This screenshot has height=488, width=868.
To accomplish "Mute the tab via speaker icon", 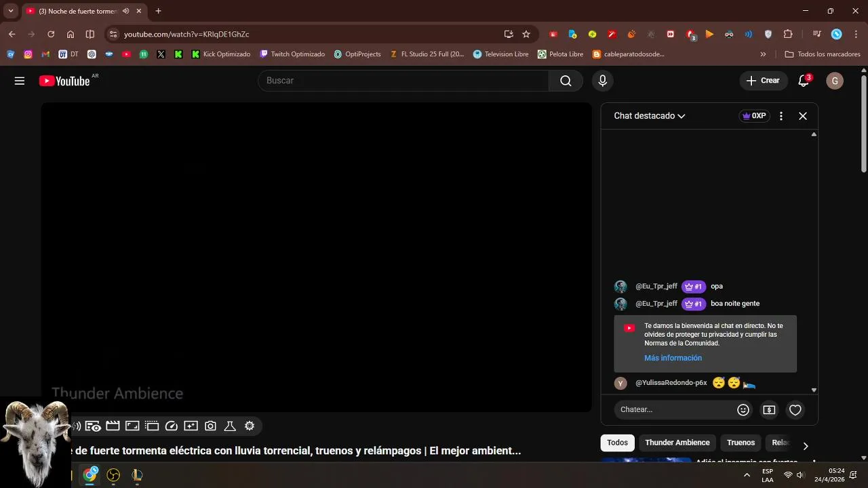I will [125, 11].
